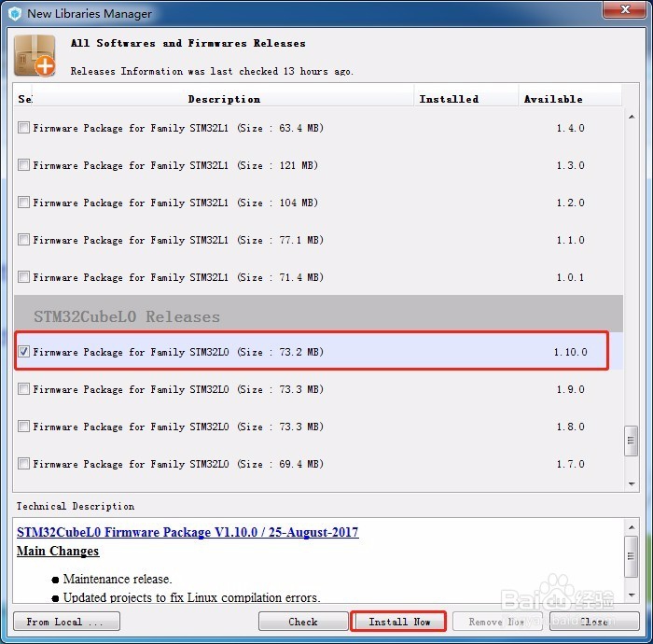Screen dimensions: 653x644
Task: Click the 'Maintenance release.' bullet text
Action: pyautogui.click(x=118, y=579)
